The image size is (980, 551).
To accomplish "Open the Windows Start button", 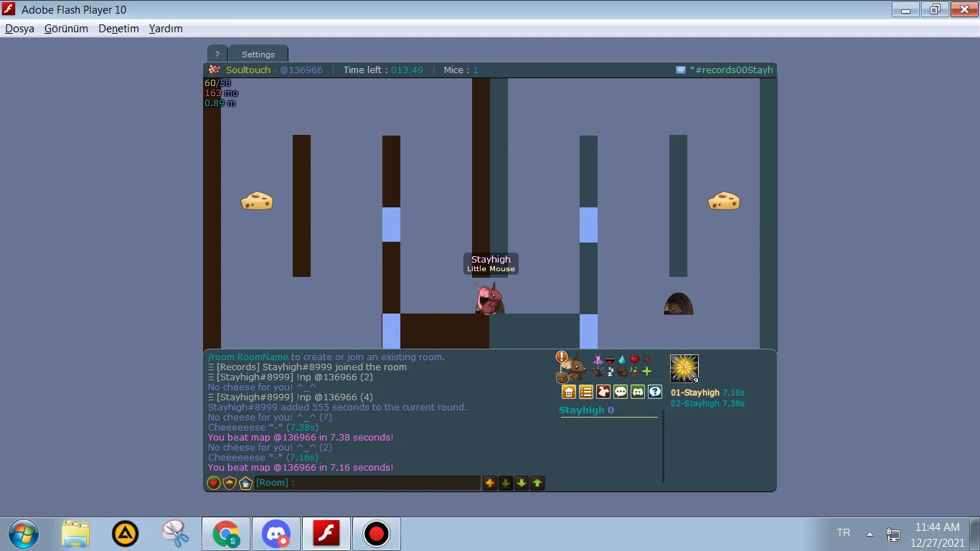I will pos(24,534).
